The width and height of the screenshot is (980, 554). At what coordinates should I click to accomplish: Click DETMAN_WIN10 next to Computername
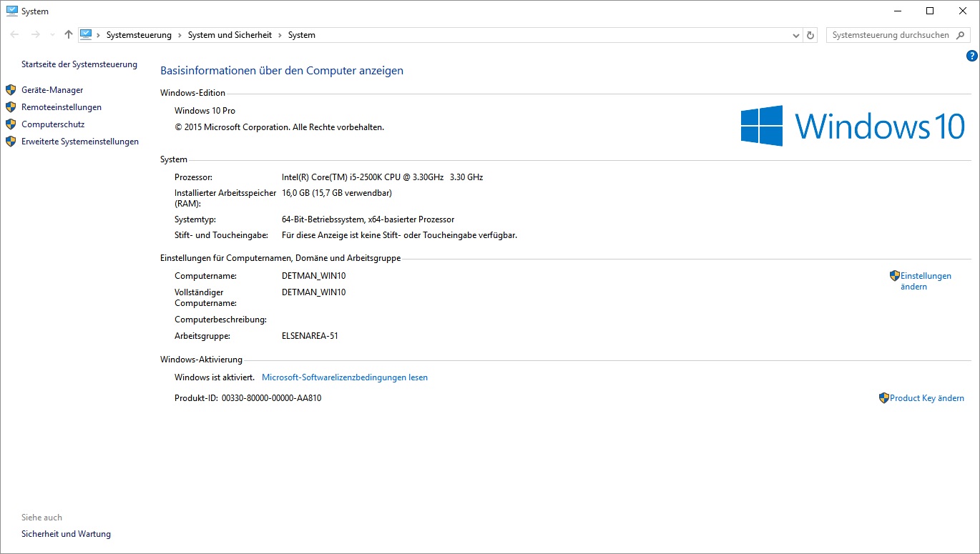point(313,276)
